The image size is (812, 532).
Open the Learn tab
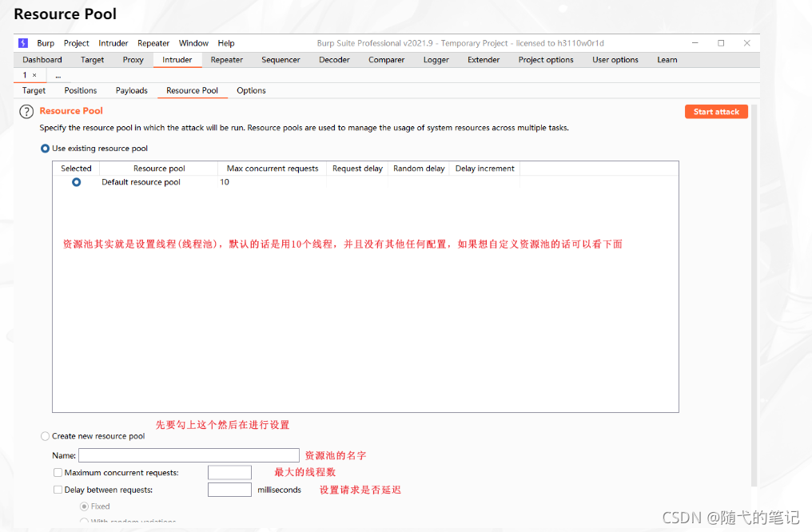click(667, 60)
